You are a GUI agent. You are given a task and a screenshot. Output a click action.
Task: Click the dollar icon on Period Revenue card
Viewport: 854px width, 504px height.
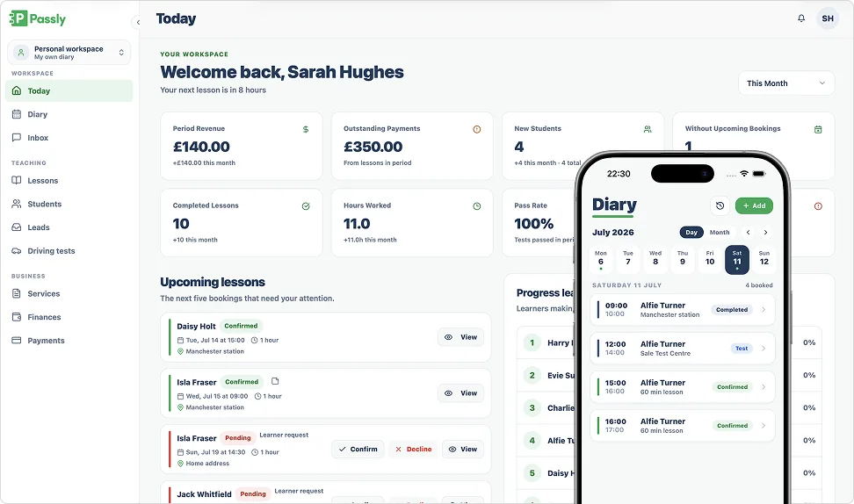306,130
